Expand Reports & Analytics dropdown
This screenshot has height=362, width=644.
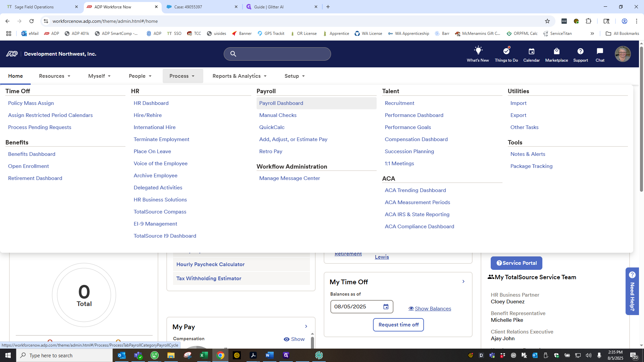pyautogui.click(x=239, y=76)
